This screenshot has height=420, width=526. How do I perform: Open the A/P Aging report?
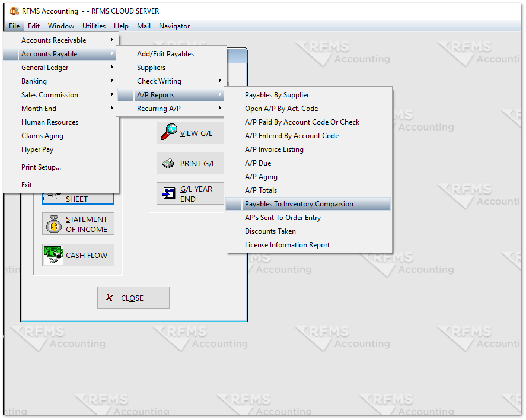tap(308, 177)
